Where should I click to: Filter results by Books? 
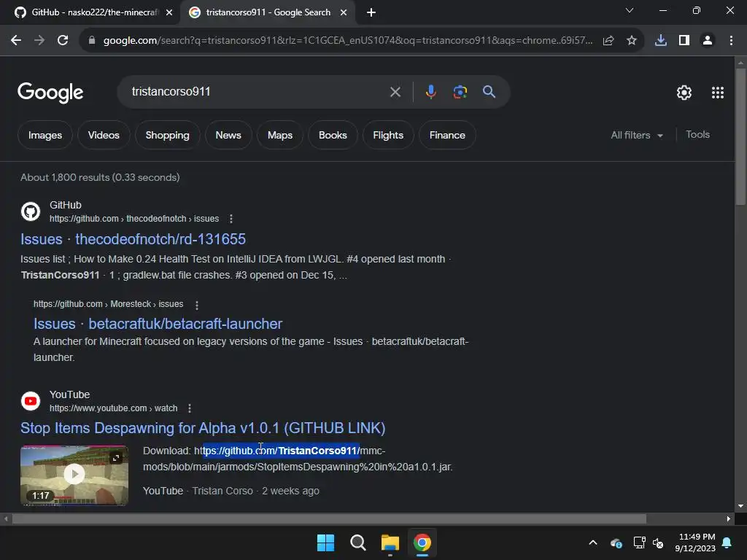coord(333,135)
